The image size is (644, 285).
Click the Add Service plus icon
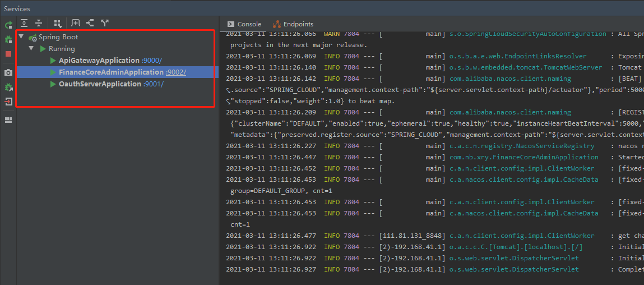click(x=76, y=23)
